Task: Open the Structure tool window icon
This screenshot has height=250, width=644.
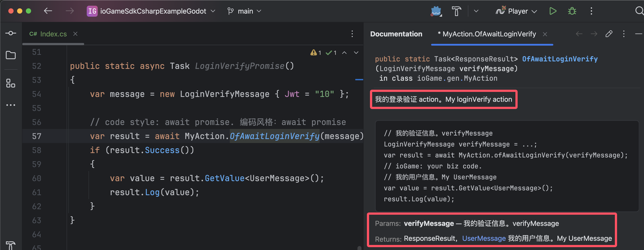Action: [11, 83]
